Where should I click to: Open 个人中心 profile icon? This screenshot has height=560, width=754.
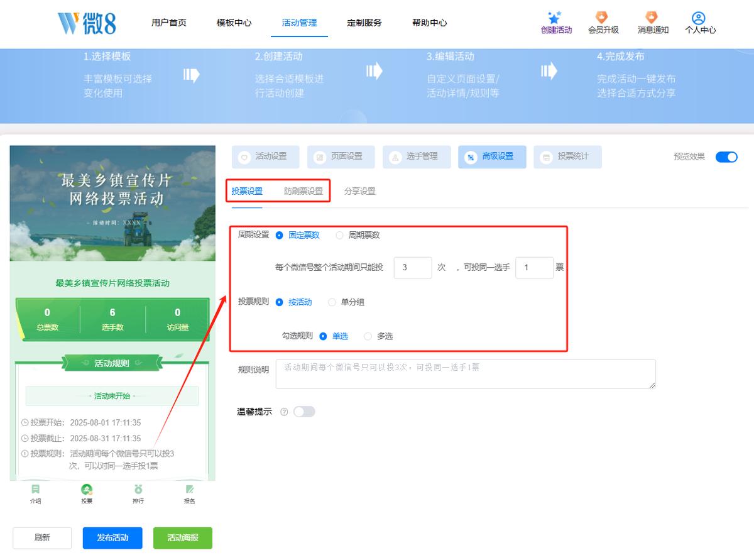pos(698,18)
